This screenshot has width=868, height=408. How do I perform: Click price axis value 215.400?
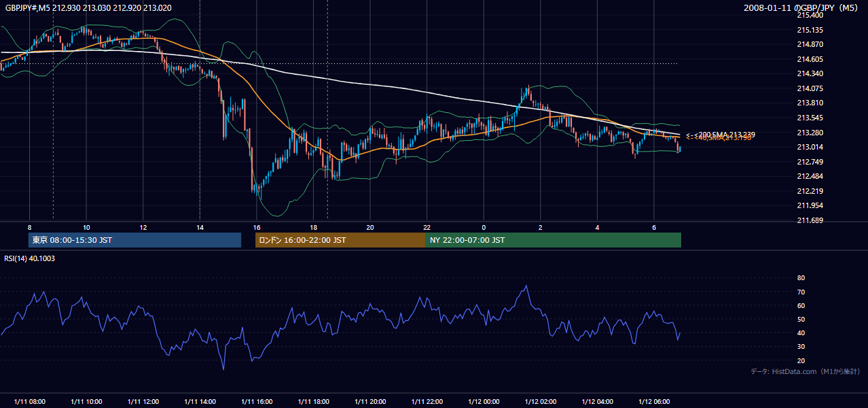point(810,15)
